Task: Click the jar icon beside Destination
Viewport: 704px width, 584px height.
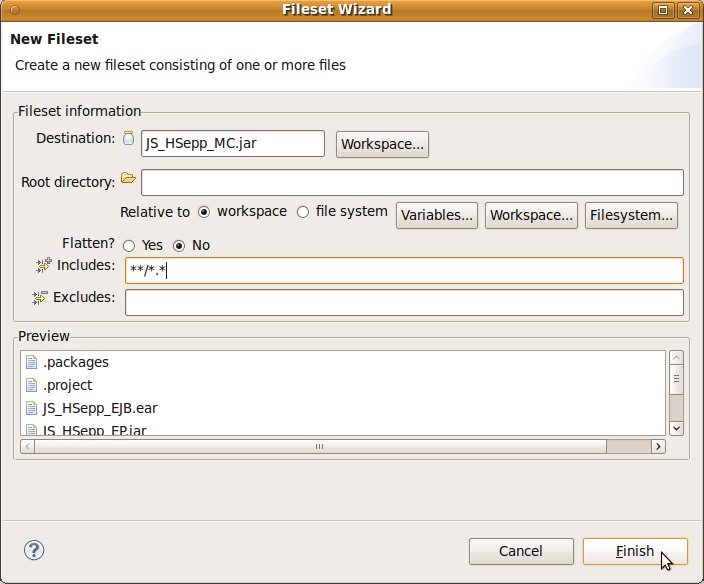Action: pos(128,139)
